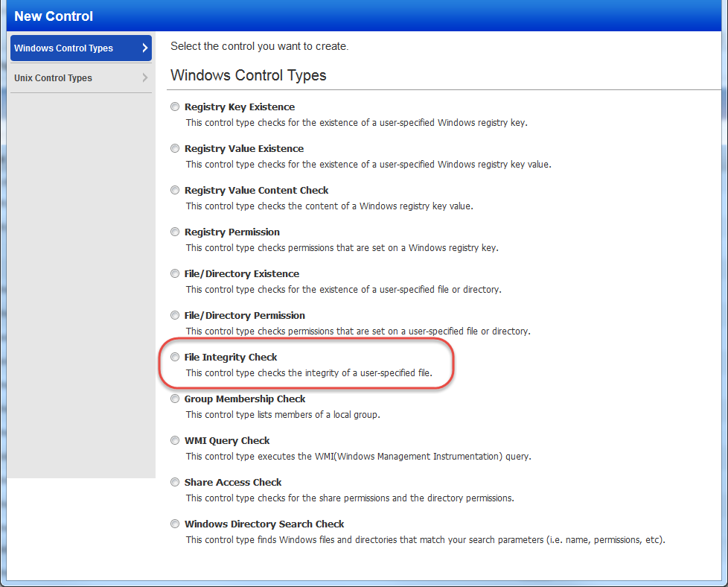Switch to the Unix Control Types category

(54, 77)
